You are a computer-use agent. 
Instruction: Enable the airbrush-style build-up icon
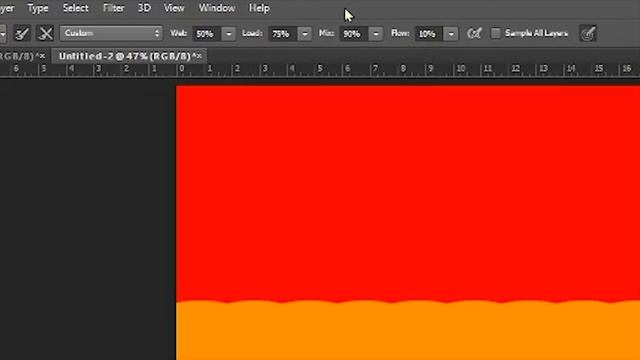[474, 33]
